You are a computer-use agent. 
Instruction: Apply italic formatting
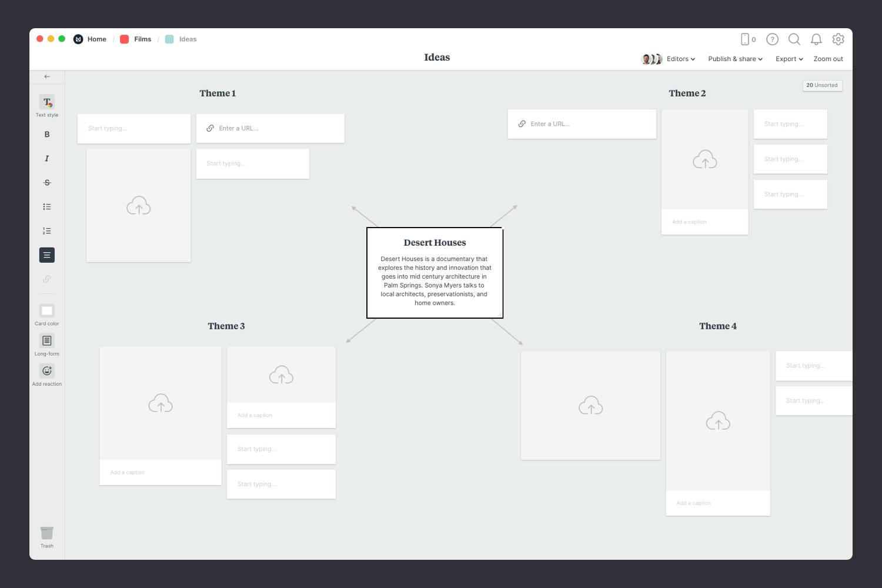46,158
